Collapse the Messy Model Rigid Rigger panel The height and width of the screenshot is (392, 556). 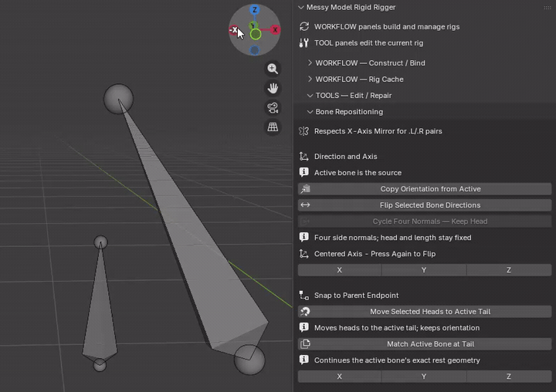point(301,7)
